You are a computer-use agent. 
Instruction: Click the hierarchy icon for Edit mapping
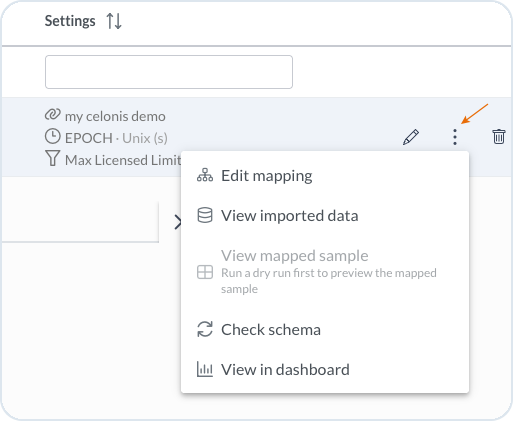(x=205, y=175)
